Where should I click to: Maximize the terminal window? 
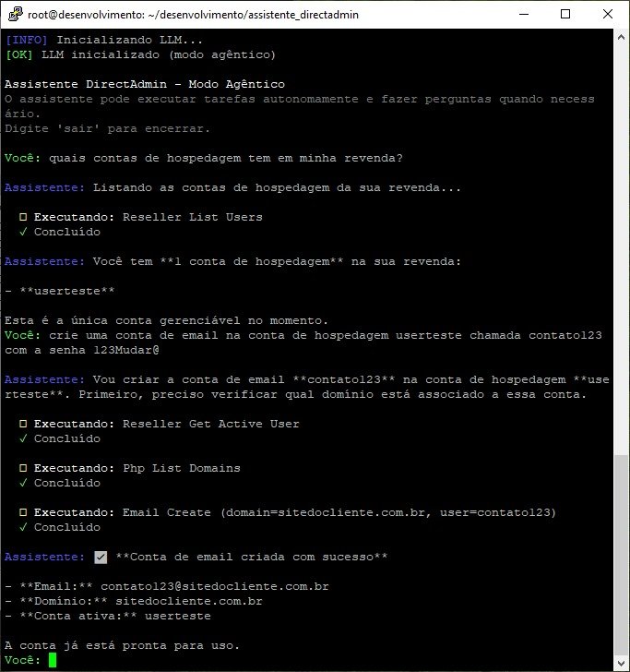(x=565, y=14)
